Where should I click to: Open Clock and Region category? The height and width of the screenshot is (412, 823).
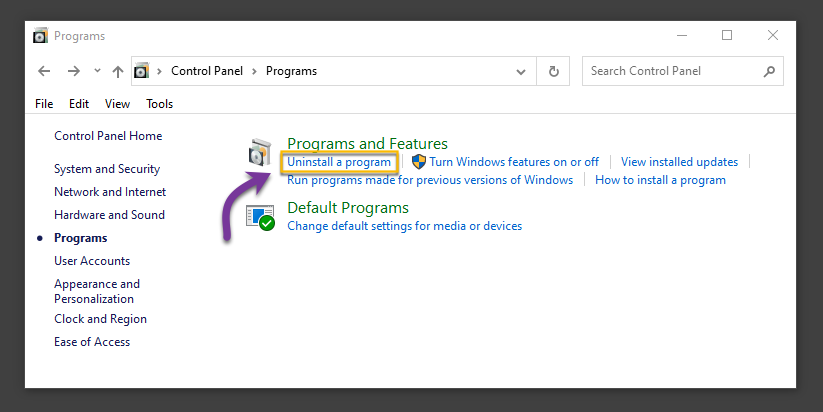point(100,319)
